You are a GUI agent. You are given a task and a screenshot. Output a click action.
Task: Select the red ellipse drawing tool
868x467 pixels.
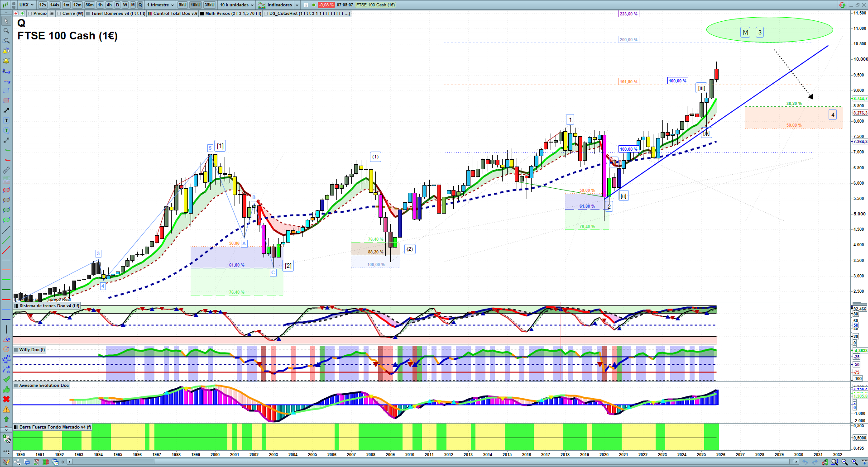point(6,190)
